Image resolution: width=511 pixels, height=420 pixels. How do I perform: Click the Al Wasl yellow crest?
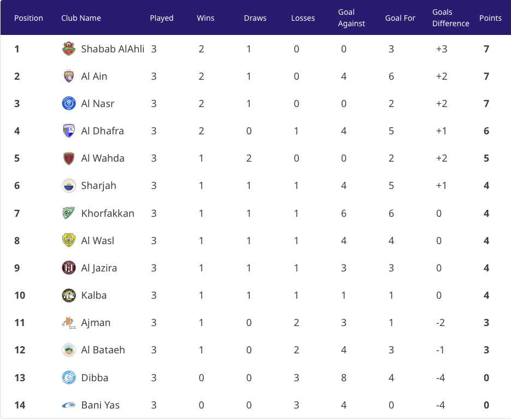coord(69,241)
